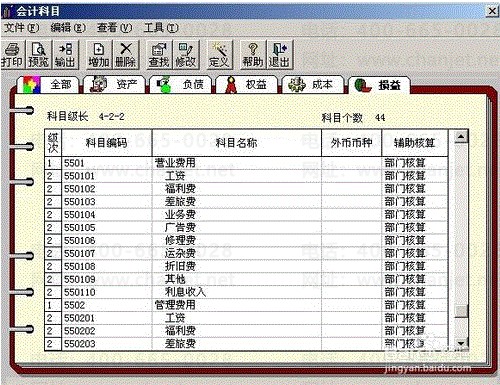500x385 pixels.
Task: Click the 退出 exit toolbar icon
Action: (x=280, y=55)
